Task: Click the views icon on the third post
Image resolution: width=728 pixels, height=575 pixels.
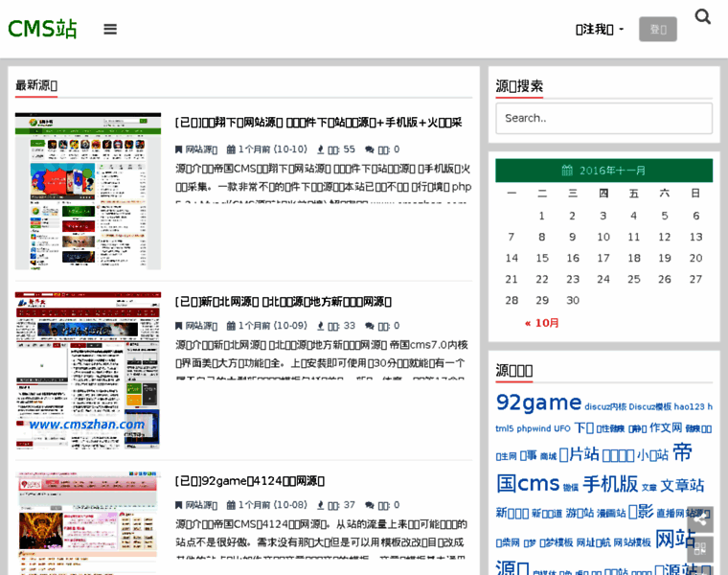Action: (x=320, y=505)
